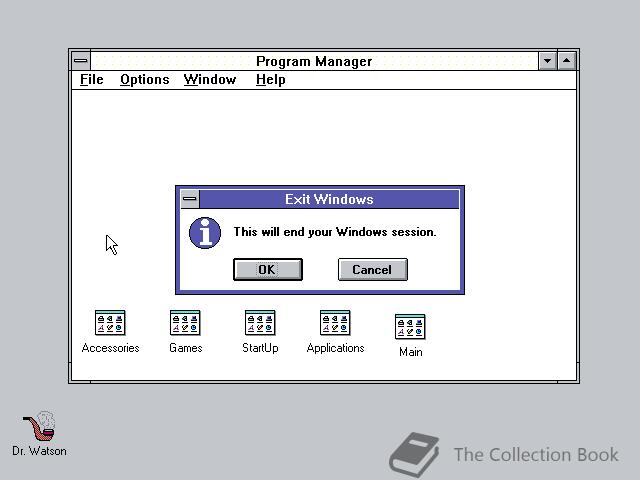640x480 pixels.
Task: Cancel the Exit Windows dialog
Action: (373, 269)
